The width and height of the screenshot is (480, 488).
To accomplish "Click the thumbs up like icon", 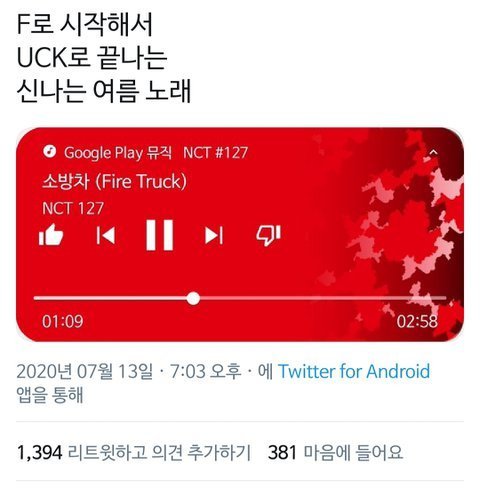I will pos(51,235).
